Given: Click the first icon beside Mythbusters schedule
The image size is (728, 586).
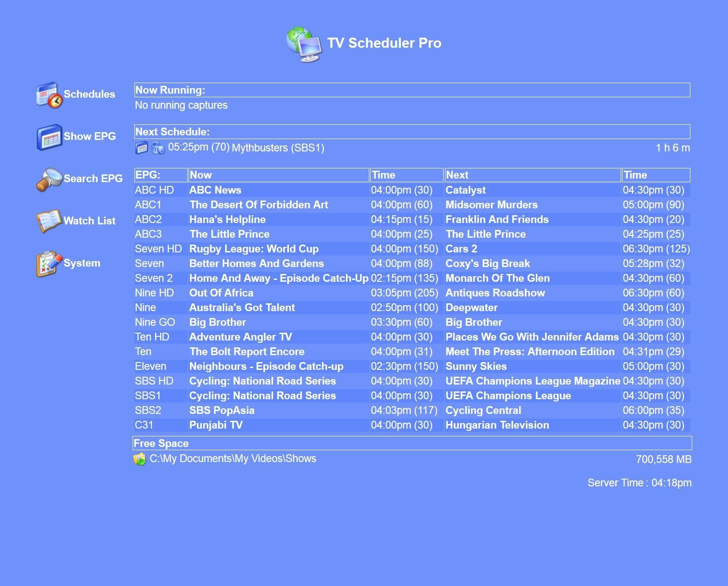Looking at the screenshot, I should pos(142,148).
